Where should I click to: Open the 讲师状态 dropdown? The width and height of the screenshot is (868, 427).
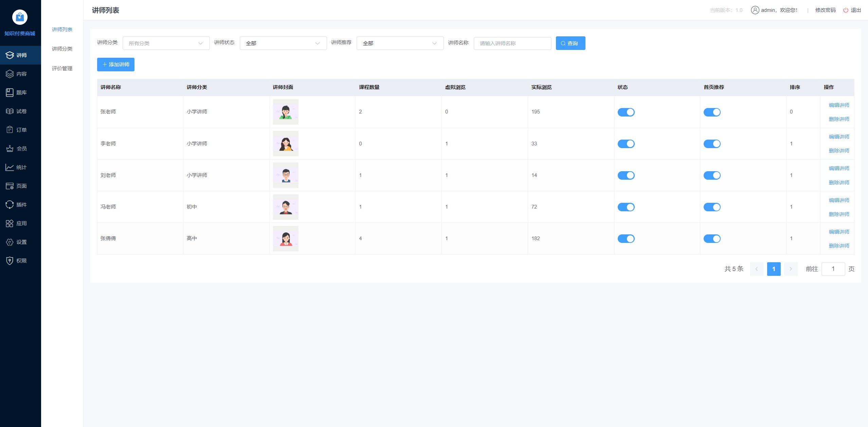click(283, 43)
